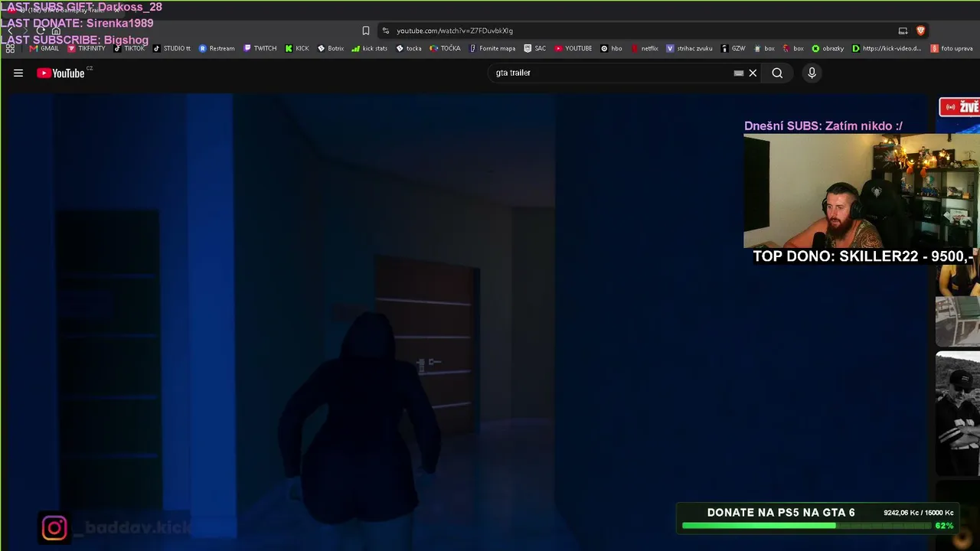Navigate back in browser history
Image resolution: width=980 pixels, height=551 pixels.
point(10,31)
